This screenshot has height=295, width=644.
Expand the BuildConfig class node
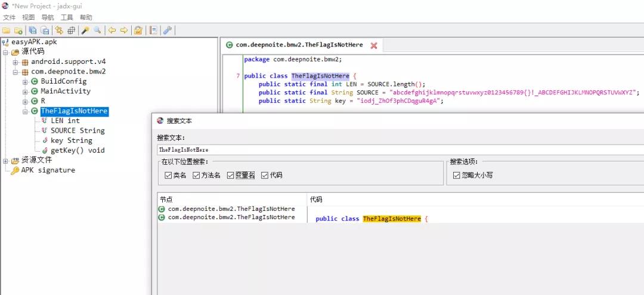25,81
